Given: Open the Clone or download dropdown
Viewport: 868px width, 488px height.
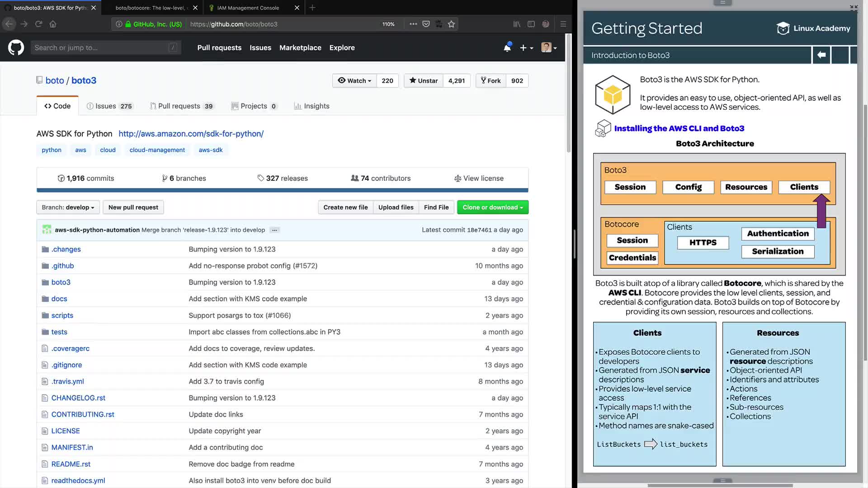Looking at the screenshot, I should point(492,207).
